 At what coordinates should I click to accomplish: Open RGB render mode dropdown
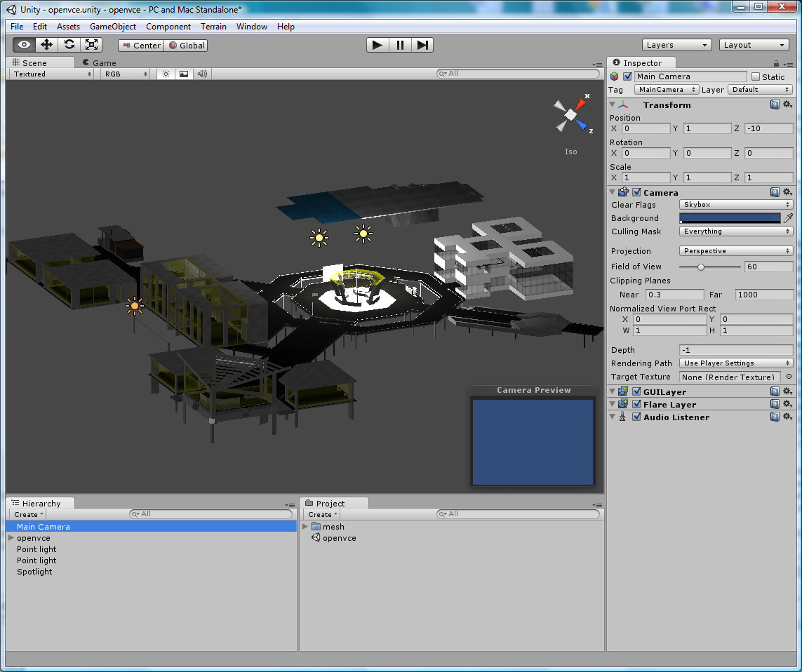(126, 74)
